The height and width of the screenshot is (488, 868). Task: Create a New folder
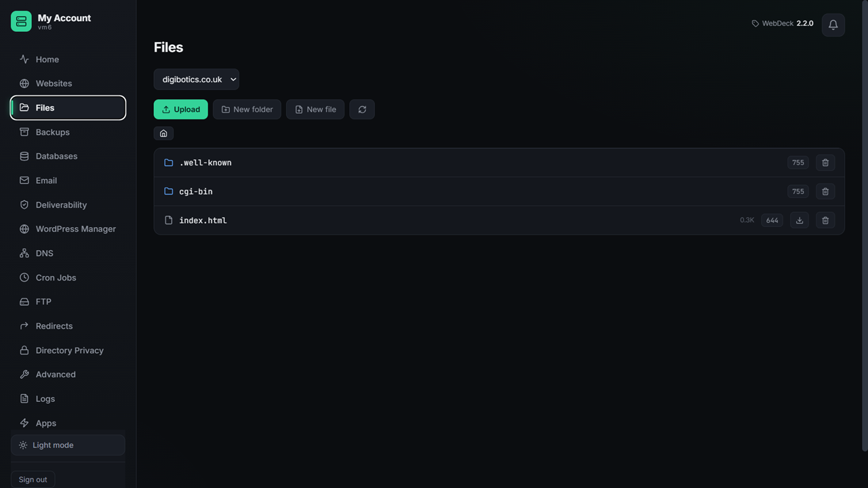coord(247,109)
